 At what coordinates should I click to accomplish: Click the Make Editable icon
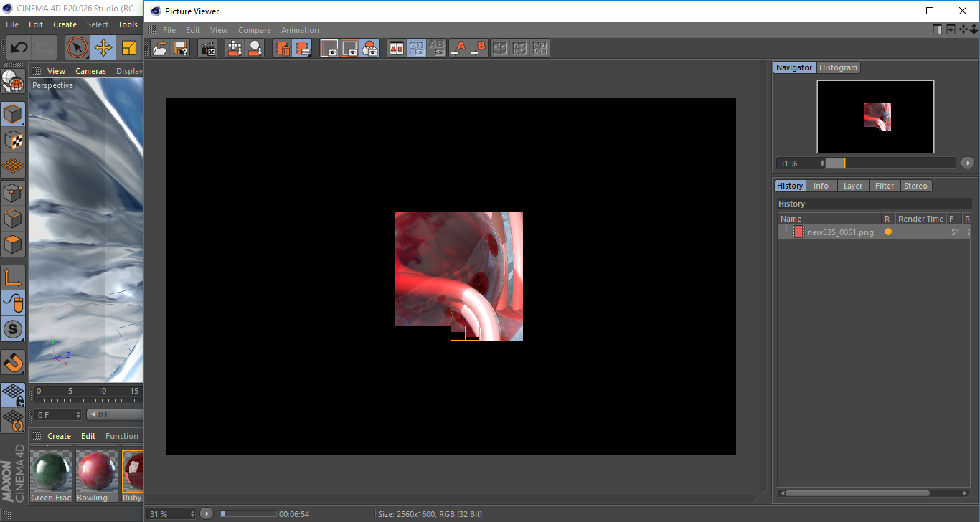click(13, 81)
